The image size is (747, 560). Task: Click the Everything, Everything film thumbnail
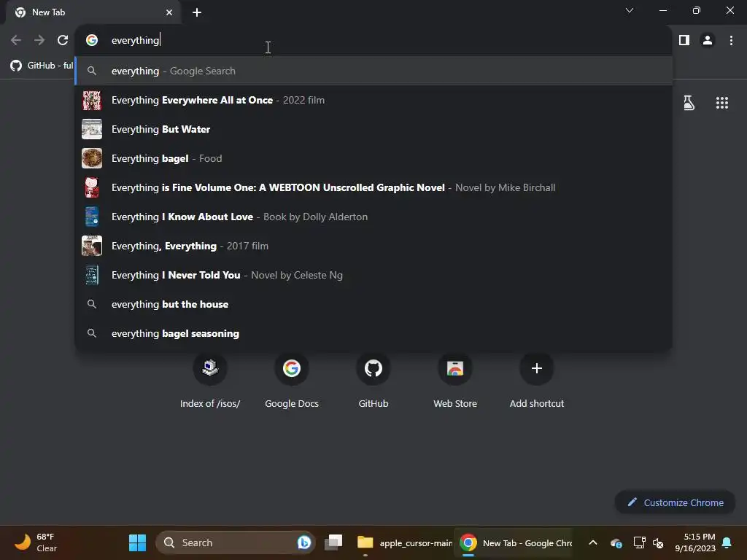tap(92, 246)
